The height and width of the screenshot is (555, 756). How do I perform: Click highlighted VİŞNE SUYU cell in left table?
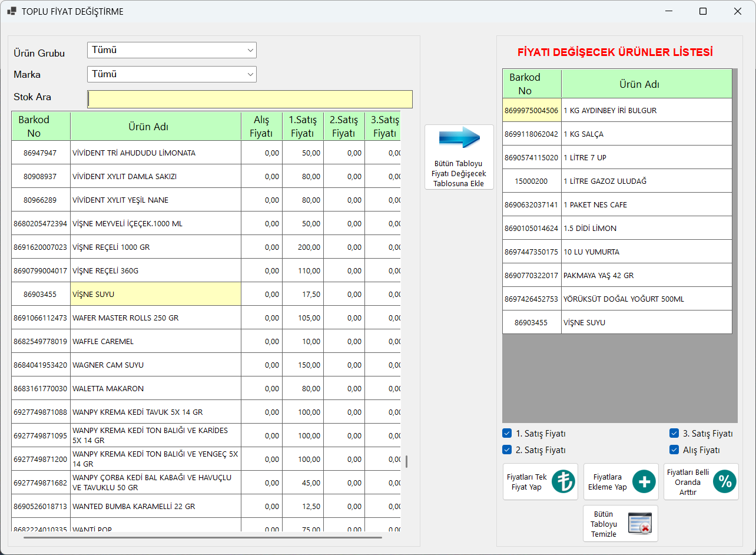pyautogui.click(x=155, y=294)
